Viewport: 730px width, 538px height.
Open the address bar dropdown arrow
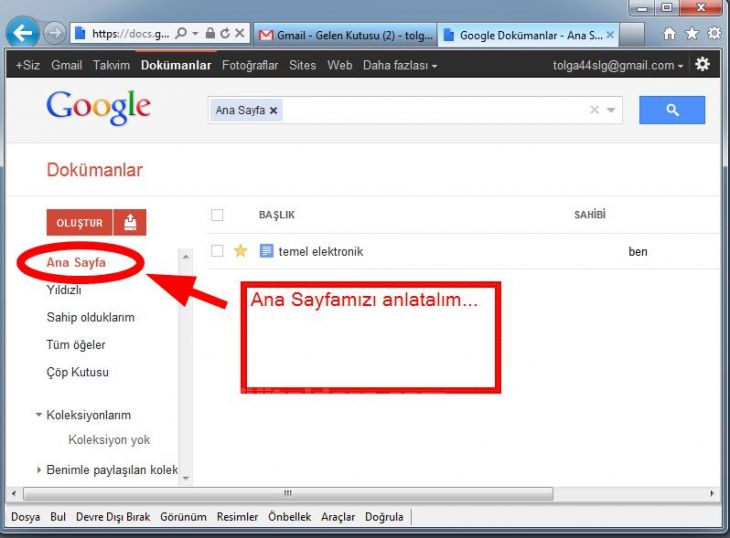pos(196,34)
